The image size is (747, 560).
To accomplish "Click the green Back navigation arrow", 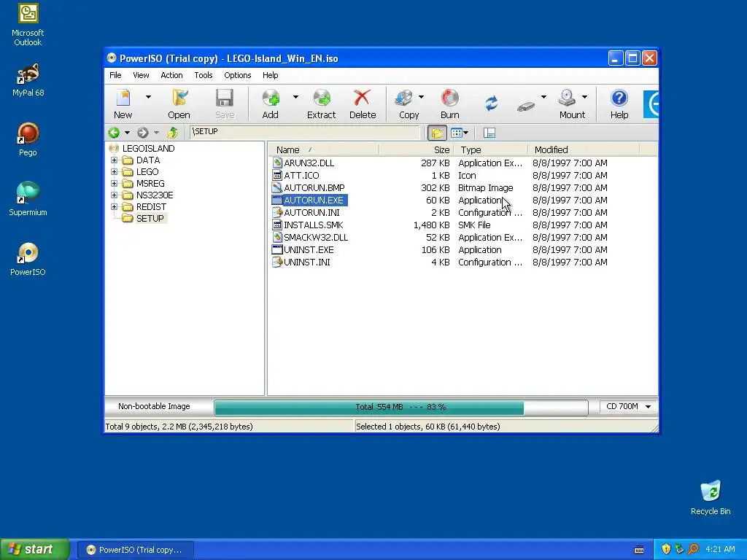I will (x=114, y=133).
